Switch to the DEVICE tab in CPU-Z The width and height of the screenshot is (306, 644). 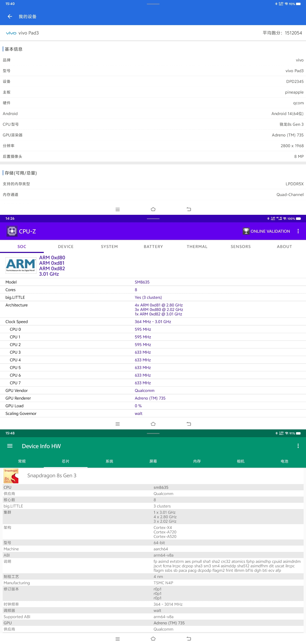[65, 247]
